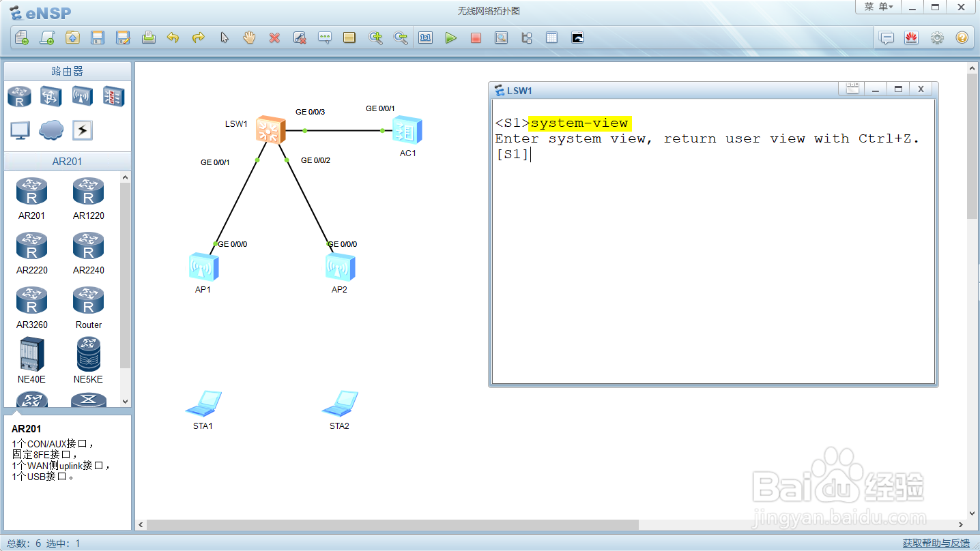Open the 菜单 dropdown at the top right
980x551 pixels.
[x=878, y=7]
